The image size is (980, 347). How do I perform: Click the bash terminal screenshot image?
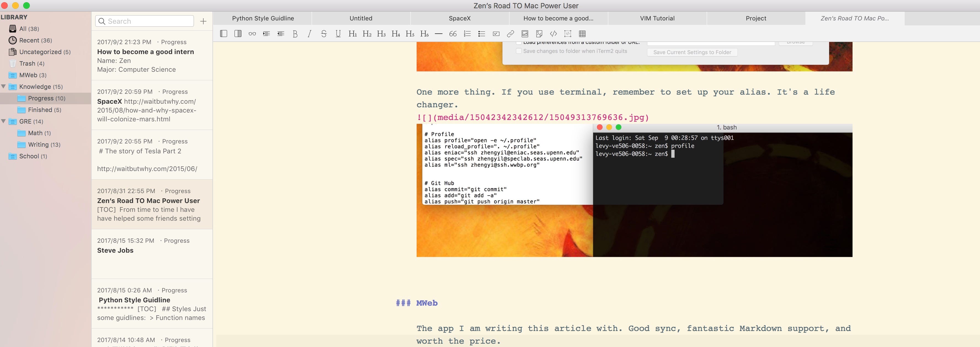634,190
